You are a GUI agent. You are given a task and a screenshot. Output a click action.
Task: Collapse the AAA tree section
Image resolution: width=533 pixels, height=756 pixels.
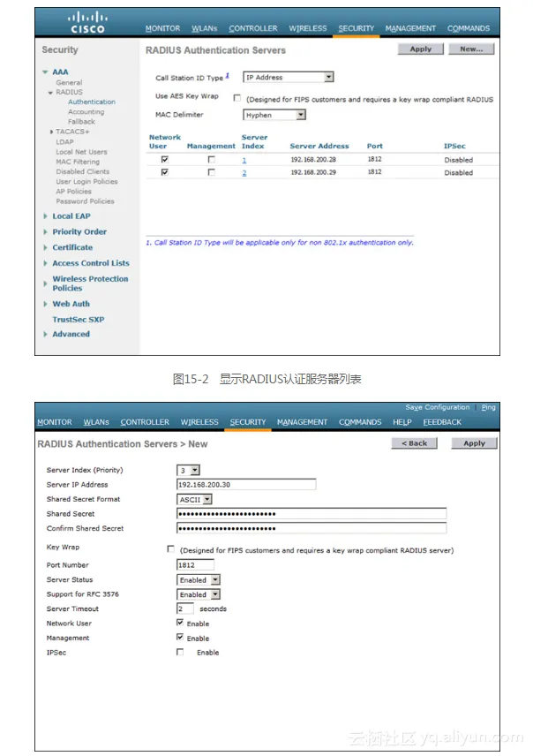coord(45,72)
